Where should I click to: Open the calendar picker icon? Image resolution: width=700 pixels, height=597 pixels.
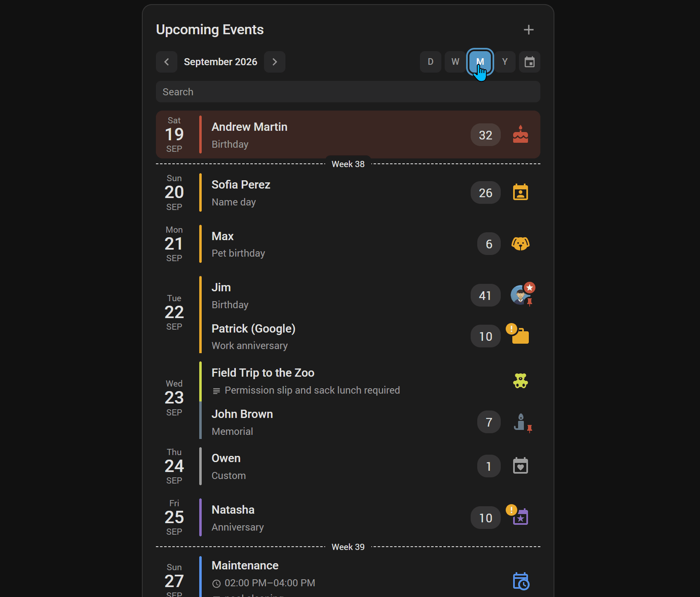click(x=530, y=62)
